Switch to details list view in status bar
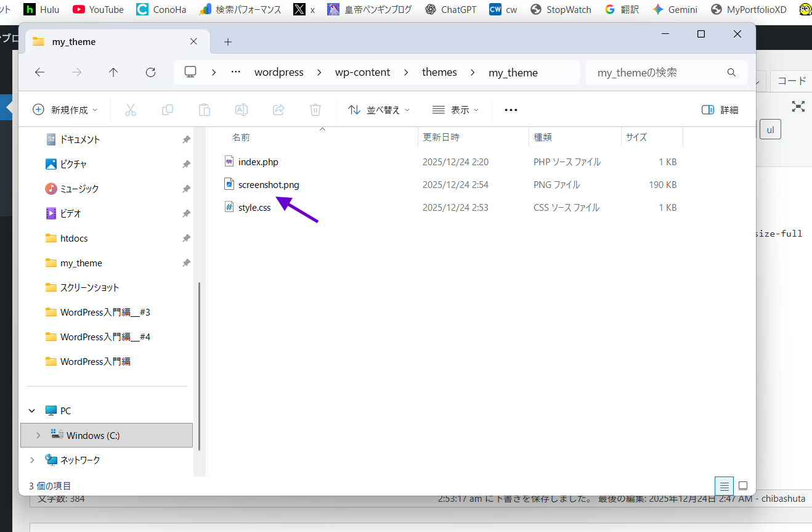Viewport: 812px width, 532px height. [x=724, y=486]
